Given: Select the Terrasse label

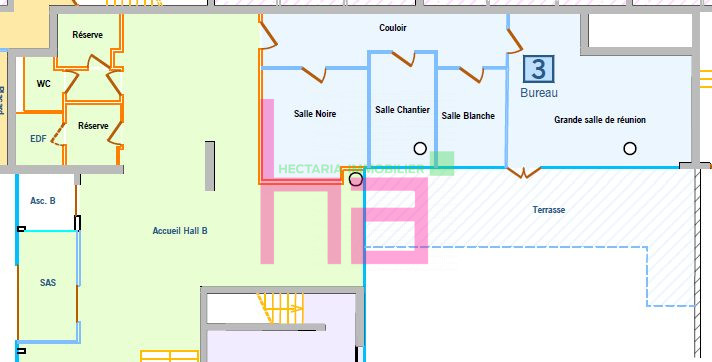Looking at the screenshot, I should [x=549, y=210].
